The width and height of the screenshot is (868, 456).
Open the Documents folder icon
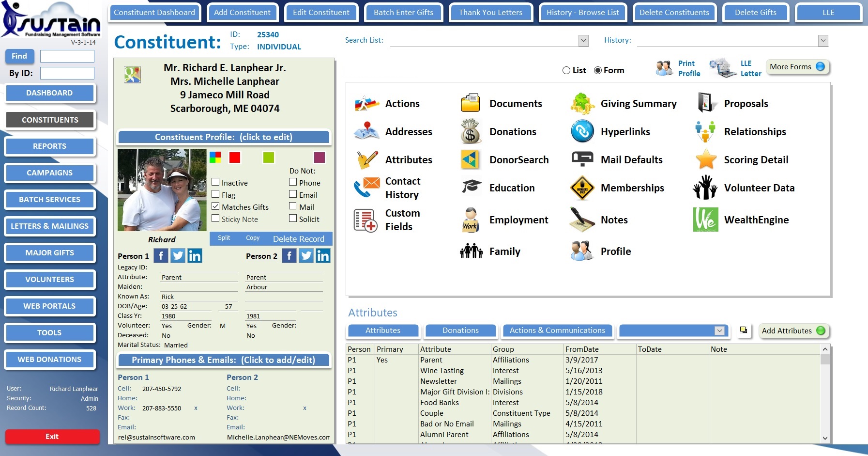pyautogui.click(x=470, y=103)
